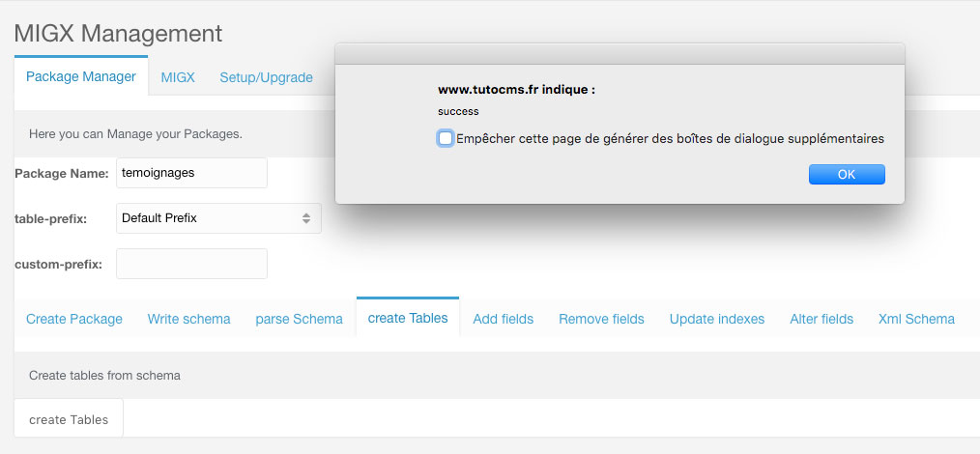Click the 'Package Name:' label
This screenshot has width=980, height=454.
(62, 174)
